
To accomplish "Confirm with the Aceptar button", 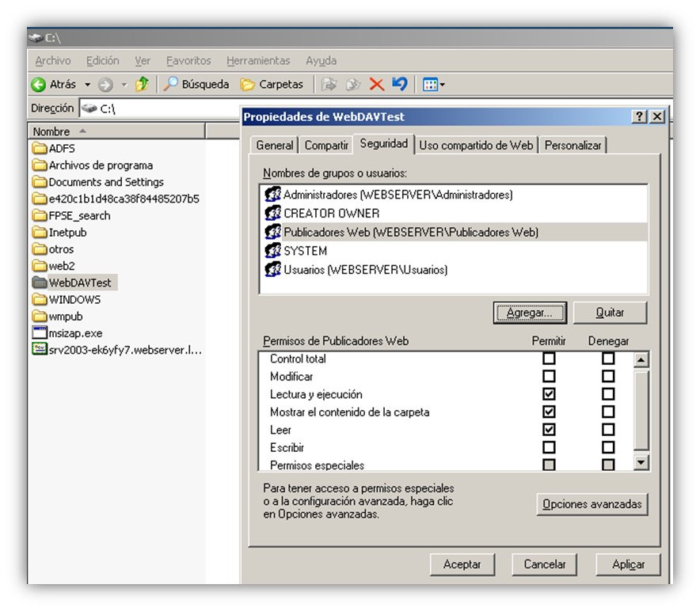I will tap(462, 564).
